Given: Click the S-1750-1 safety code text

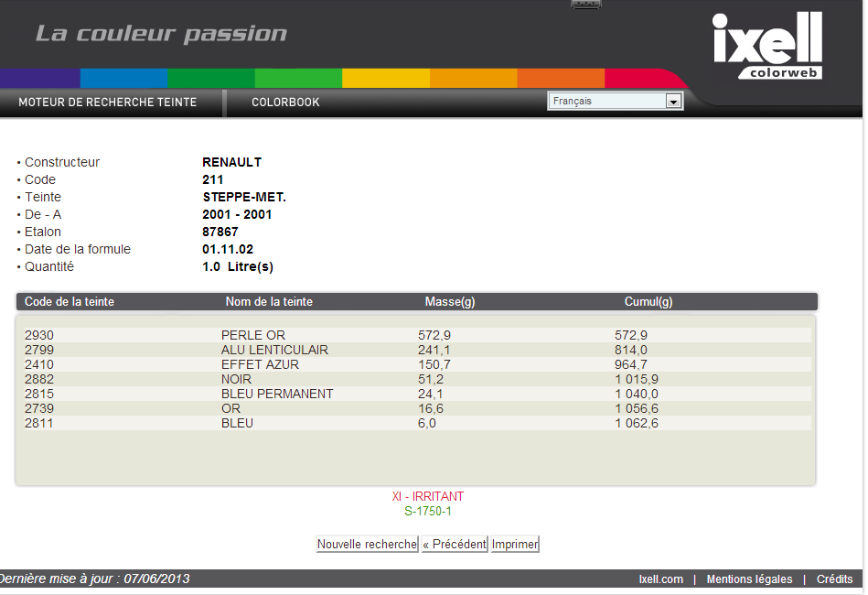Looking at the screenshot, I should click(x=428, y=511).
